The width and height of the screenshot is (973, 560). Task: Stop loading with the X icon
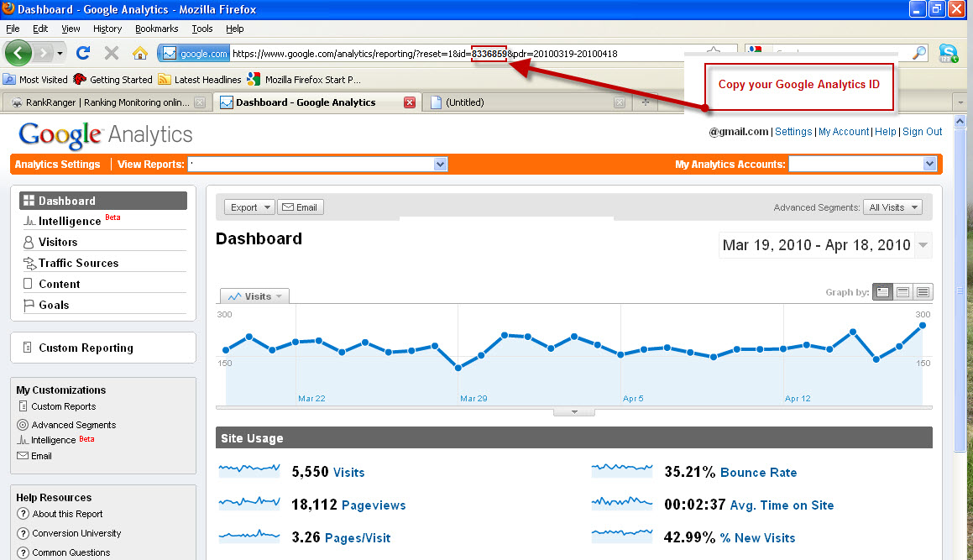coord(112,54)
